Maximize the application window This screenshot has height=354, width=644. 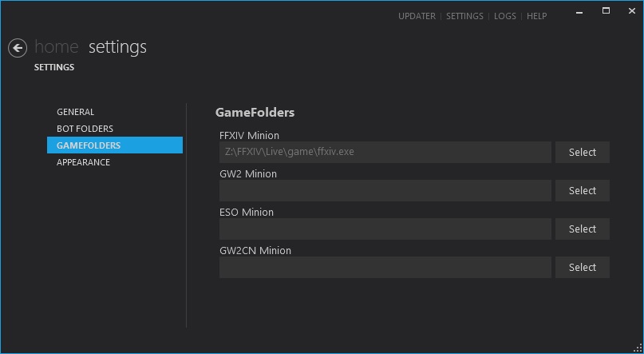[x=606, y=10]
